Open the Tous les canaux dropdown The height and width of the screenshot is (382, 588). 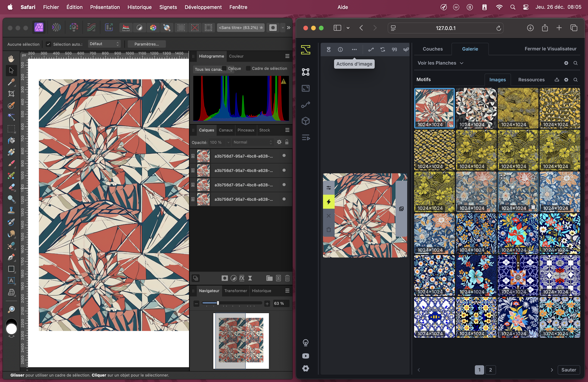point(213,69)
